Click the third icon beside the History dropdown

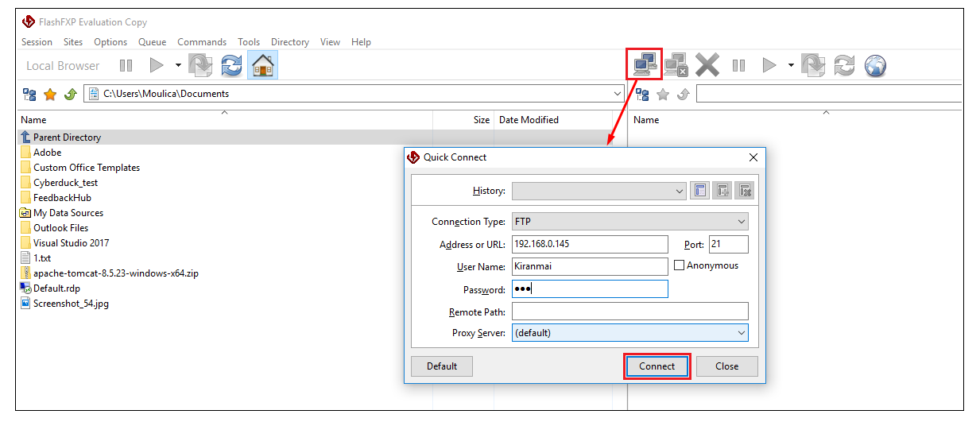(744, 191)
